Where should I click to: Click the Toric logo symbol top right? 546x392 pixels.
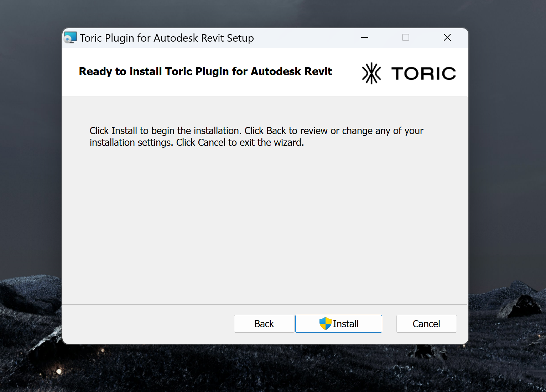coord(371,73)
